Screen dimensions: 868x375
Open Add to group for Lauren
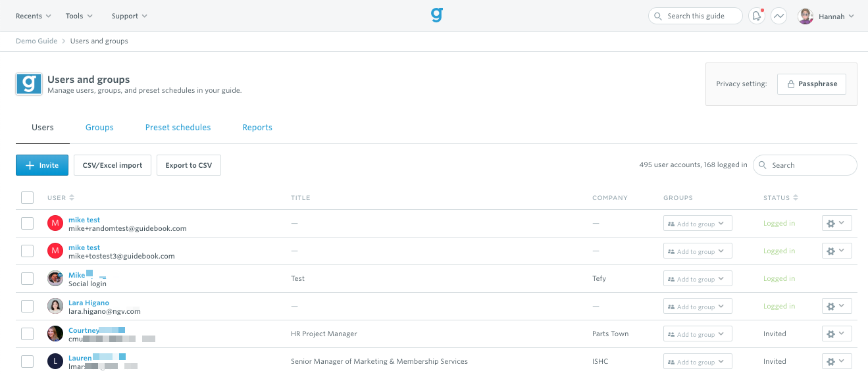[x=698, y=362]
